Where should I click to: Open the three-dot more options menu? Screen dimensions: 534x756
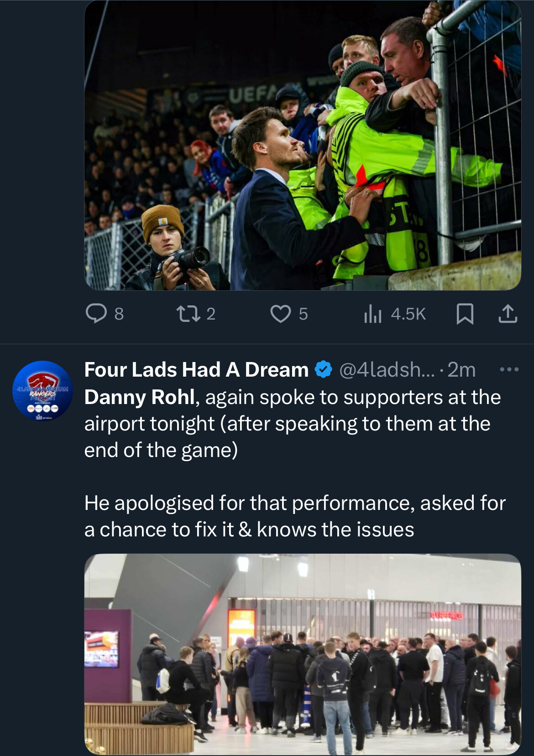509,369
